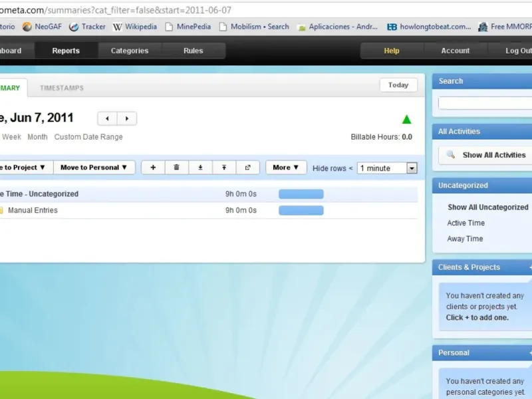532x399 pixels.
Task: Click the Manual Entries folder icon
Action: [x=1, y=210]
